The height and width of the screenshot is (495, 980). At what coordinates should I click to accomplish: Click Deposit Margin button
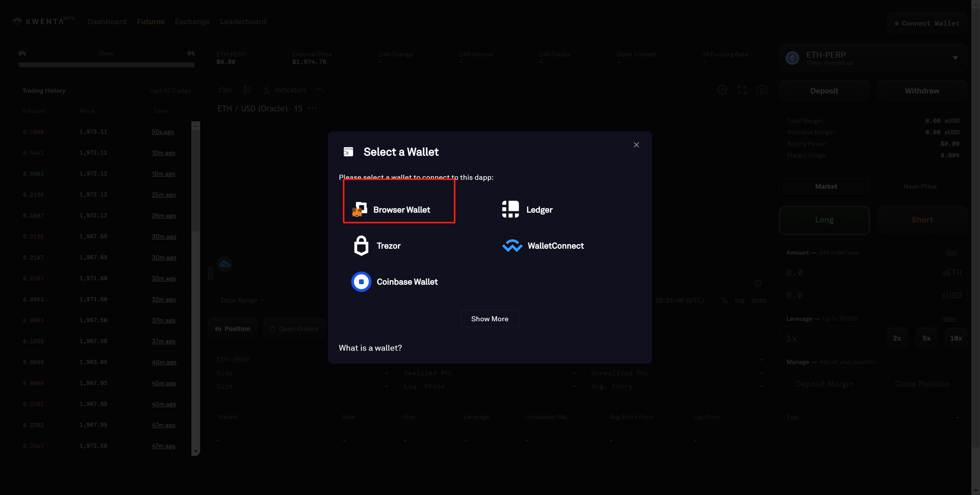click(x=824, y=384)
